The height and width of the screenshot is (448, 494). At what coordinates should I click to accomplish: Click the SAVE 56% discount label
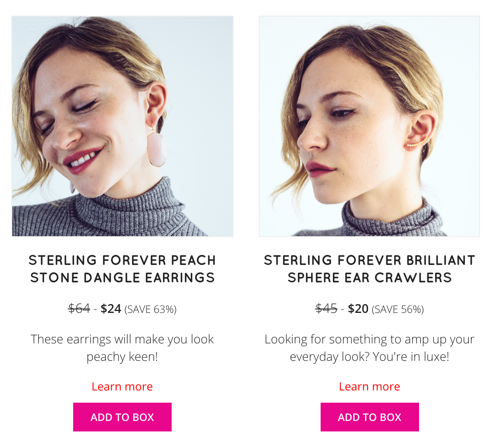[x=398, y=309]
